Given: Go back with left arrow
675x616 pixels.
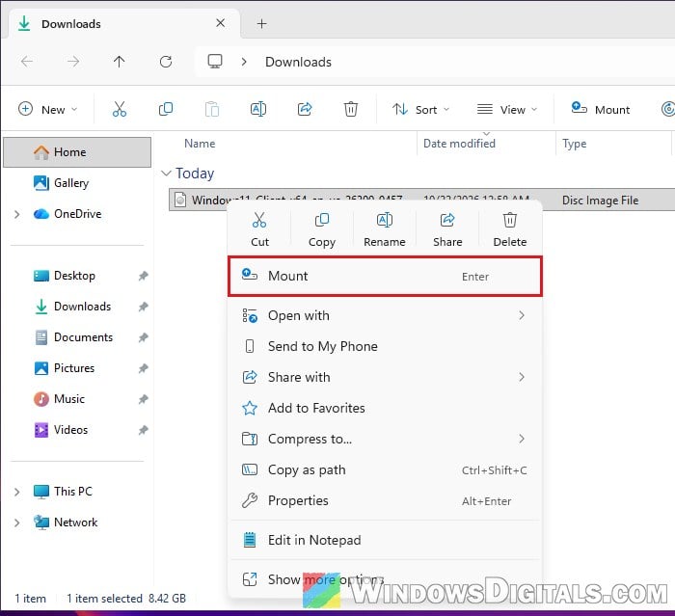Looking at the screenshot, I should tap(27, 62).
